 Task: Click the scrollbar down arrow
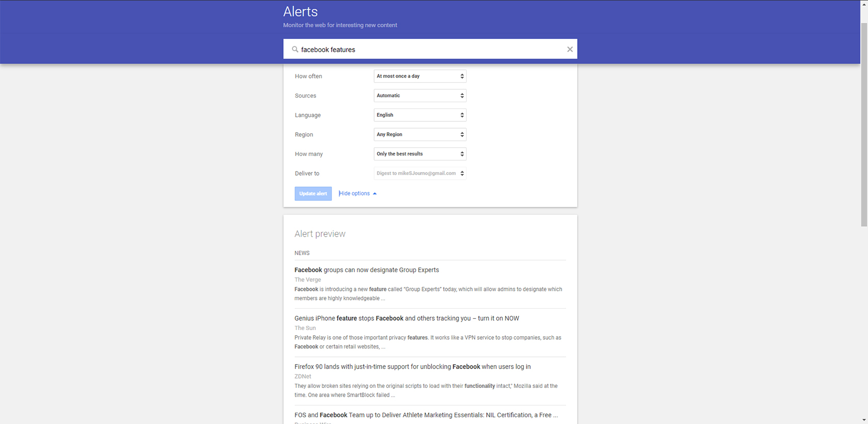(864, 420)
